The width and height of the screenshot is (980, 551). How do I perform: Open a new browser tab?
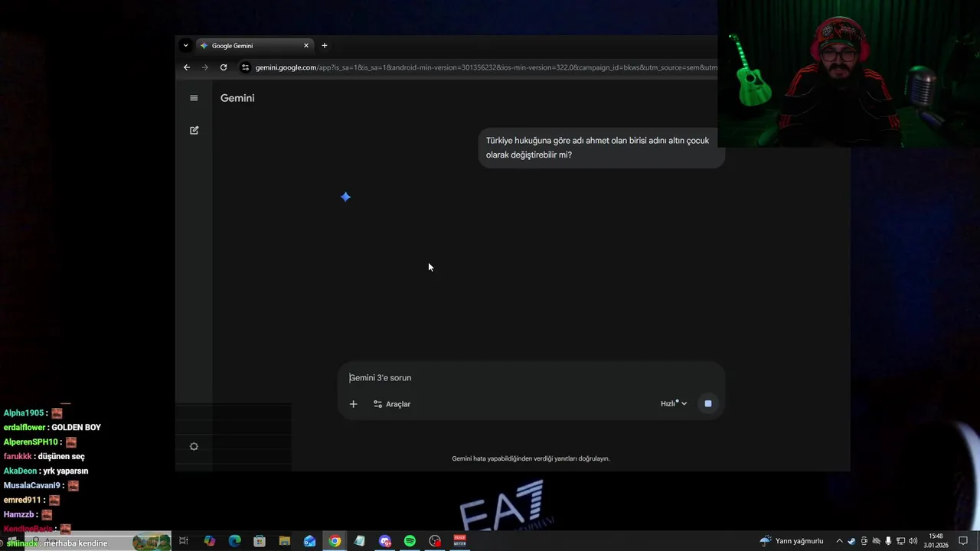pos(325,46)
